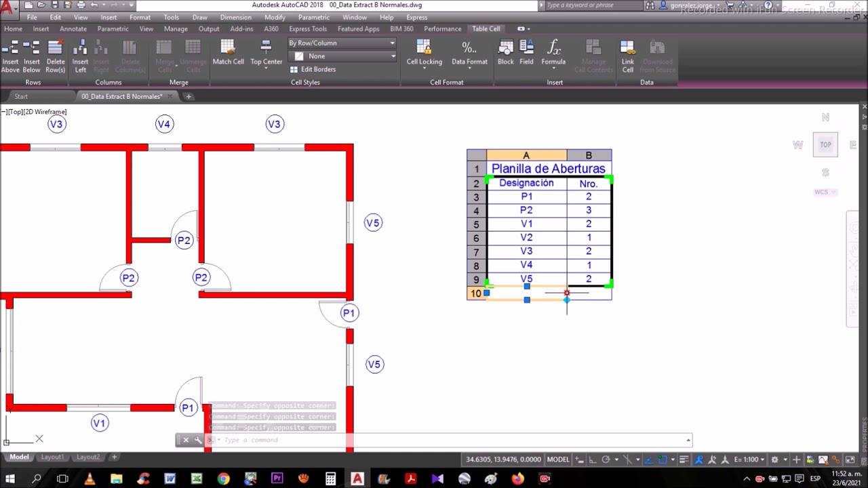This screenshot has height=488, width=868.
Task: Expand the annotation scale E= 1:100 dropdown
Action: tap(749, 460)
